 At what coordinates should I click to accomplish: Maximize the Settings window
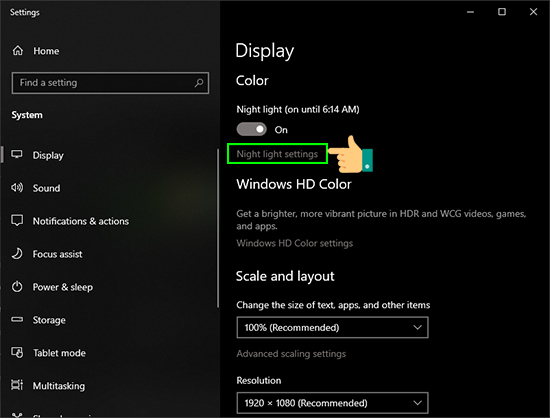[502, 12]
